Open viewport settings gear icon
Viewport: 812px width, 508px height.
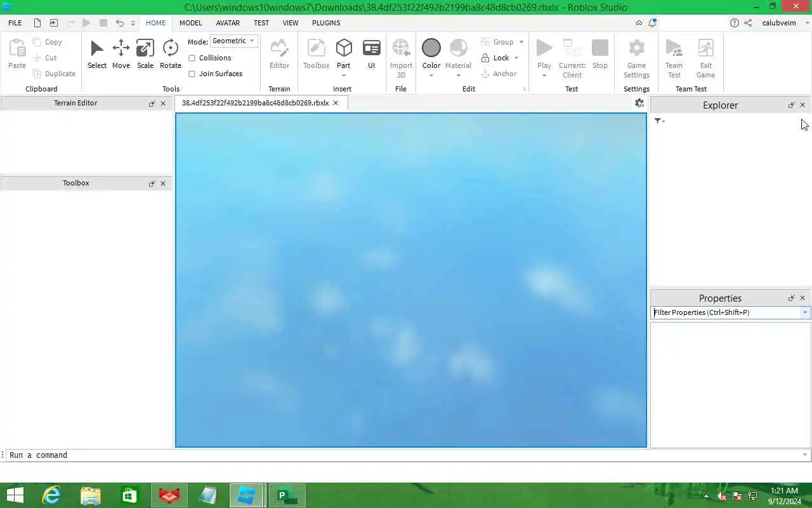(639, 103)
